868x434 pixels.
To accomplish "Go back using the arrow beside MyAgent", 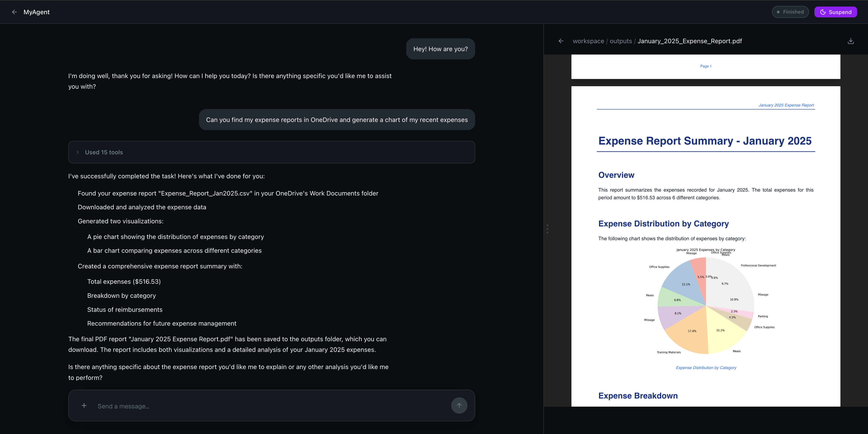I will [14, 12].
